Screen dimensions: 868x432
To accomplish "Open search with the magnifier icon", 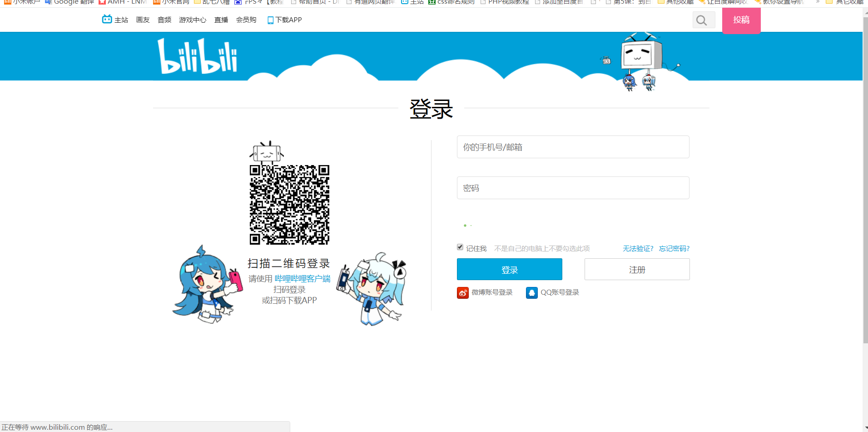I will tap(702, 20).
